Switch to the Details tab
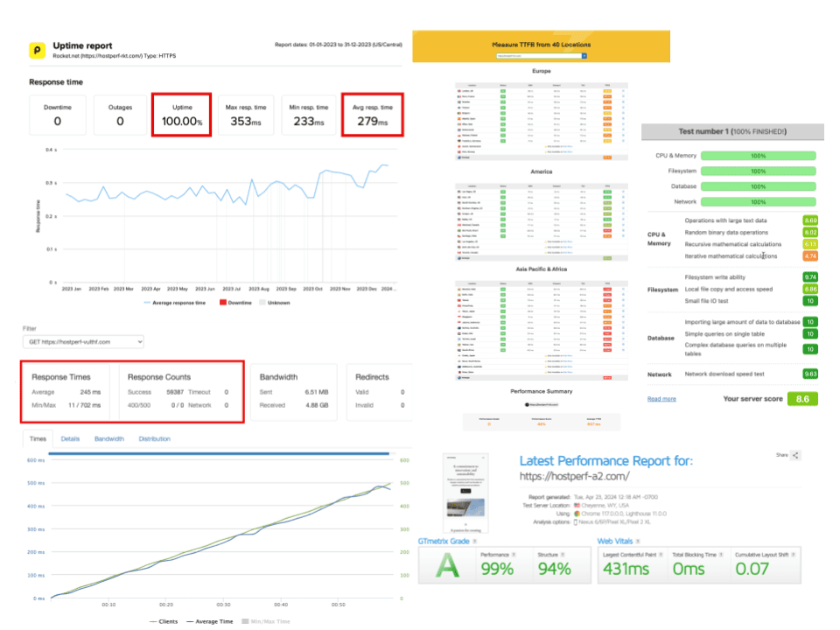 (70, 438)
